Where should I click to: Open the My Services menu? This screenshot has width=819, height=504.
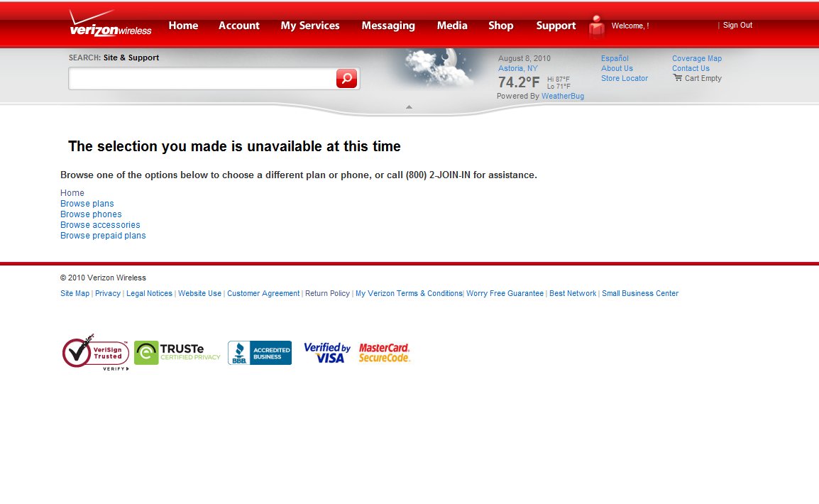tap(310, 26)
